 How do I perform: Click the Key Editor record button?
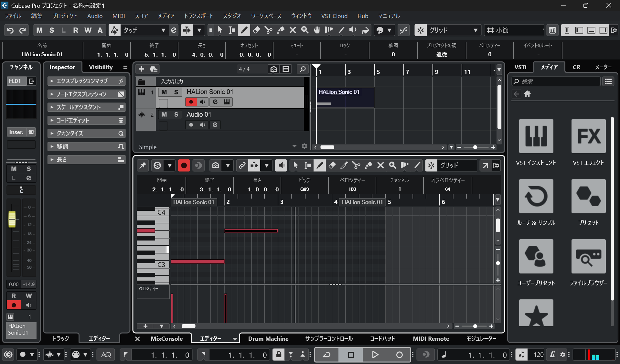tap(184, 166)
